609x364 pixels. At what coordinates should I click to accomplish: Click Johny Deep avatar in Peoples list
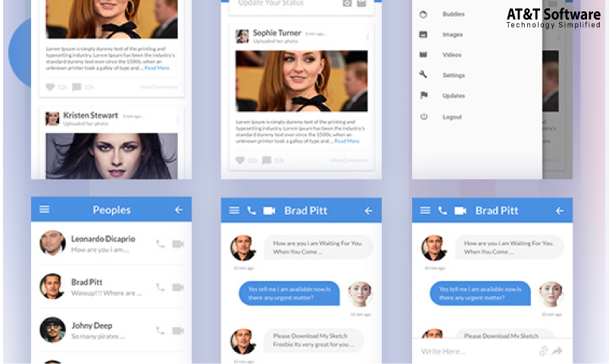[x=52, y=330]
